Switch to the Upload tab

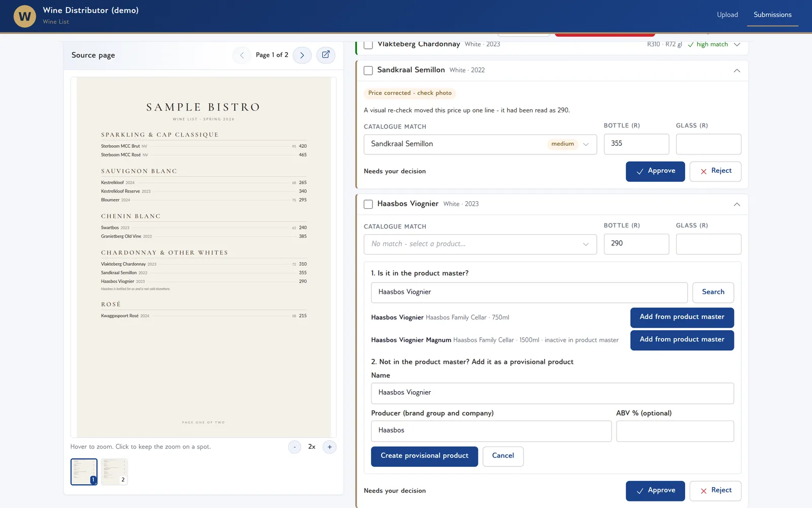click(727, 15)
